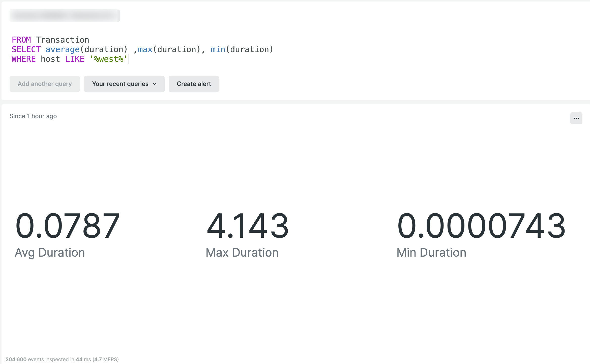Click the blurred account selector field
This screenshot has height=364, width=590.
point(65,16)
